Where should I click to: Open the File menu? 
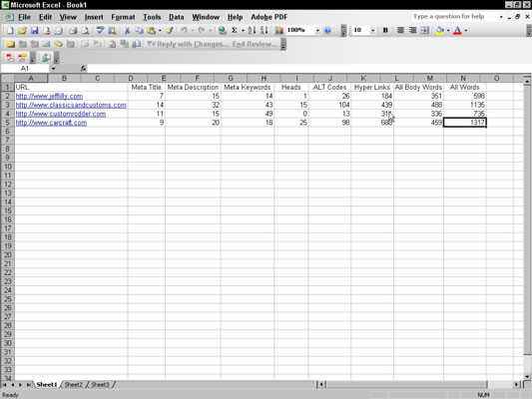coord(24,17)
